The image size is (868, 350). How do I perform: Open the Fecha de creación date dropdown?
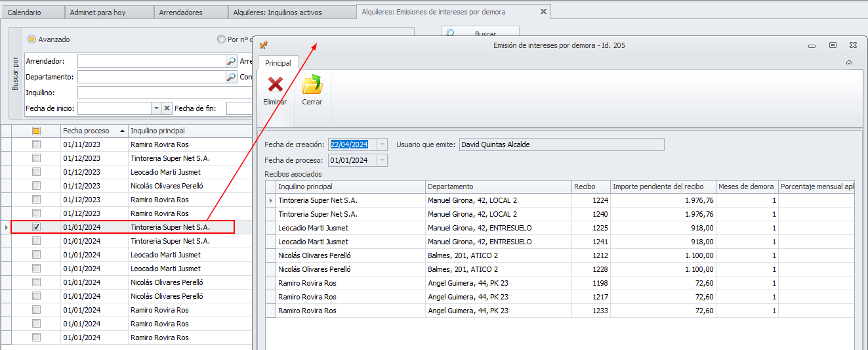click(x=382, y=144)
